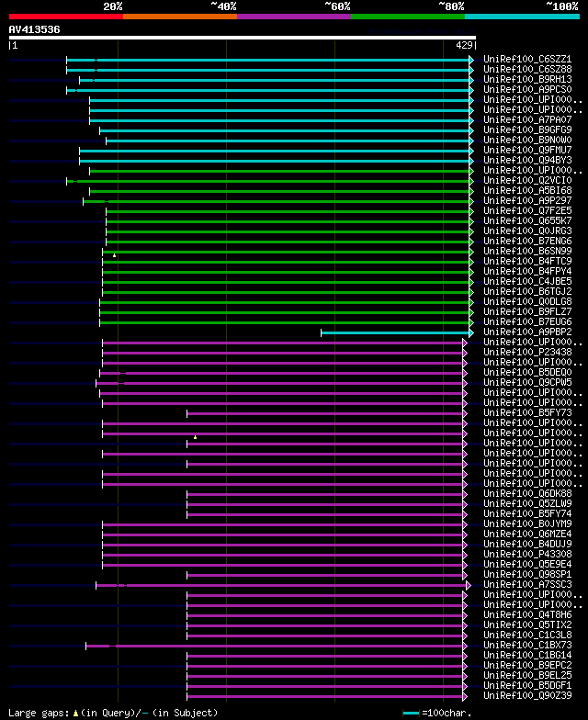Image resolution: width=588 pixels, height=720 pixels.
Task: Open hit UniRef100_B9GFG9
Action: (x=527, y=130)
